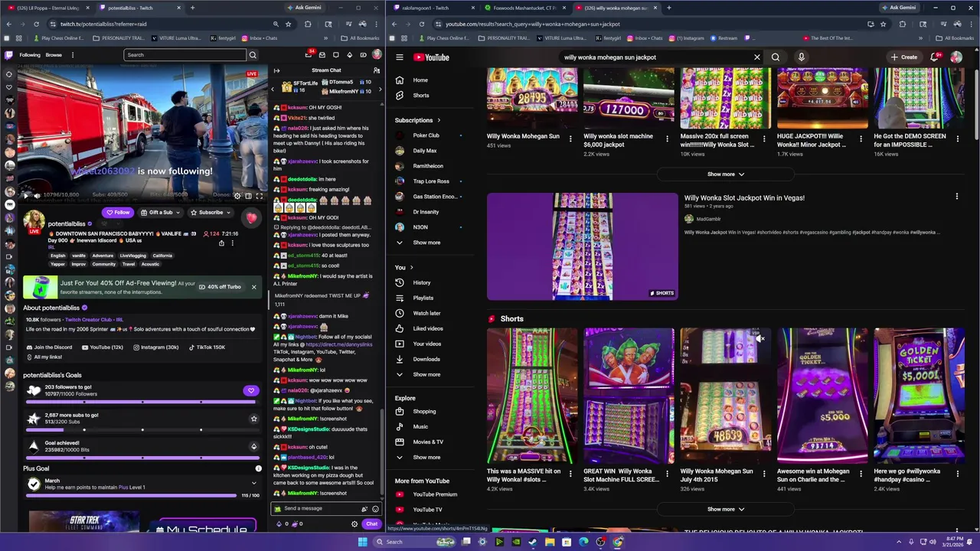Dismiss the 40% off Turbo banner
The image size is (980, 551).
tap(253, 287)
